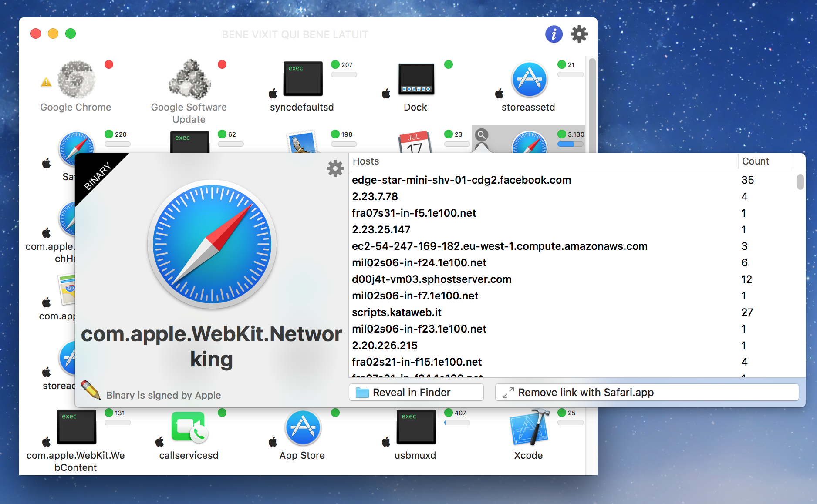
Task: Click the pencil edit icon
Action: [91, 389]
